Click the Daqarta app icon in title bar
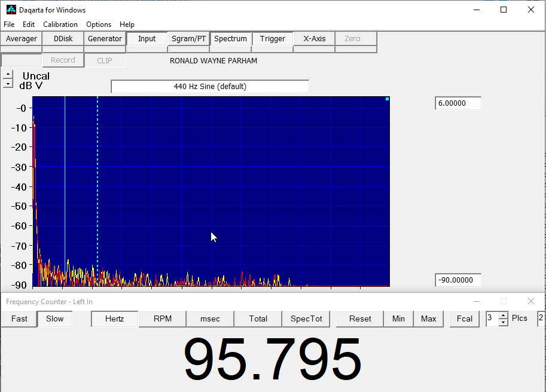This screenshot has width=546, height=392. pos(11,10)
